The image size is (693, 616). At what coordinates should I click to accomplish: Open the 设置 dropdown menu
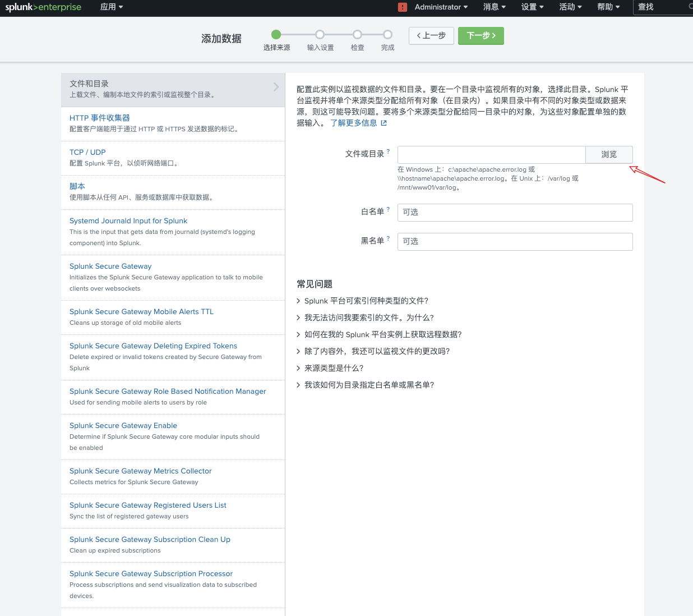[533, 7]
